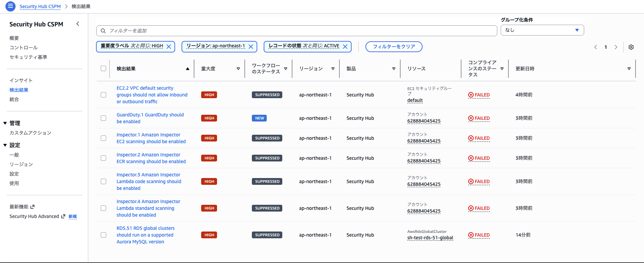
Task: Click the 新規 label beside Security Hub Advanced
Action: coord(73,217)
